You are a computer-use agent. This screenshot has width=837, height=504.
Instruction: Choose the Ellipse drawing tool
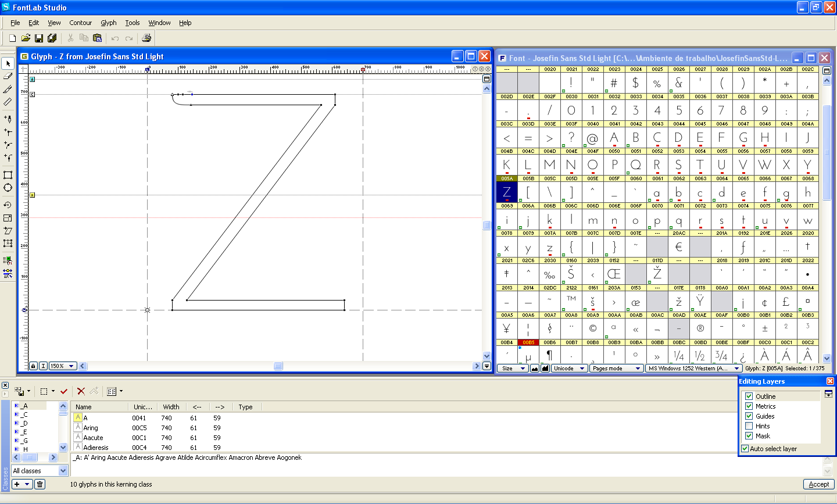click(8, 188)
